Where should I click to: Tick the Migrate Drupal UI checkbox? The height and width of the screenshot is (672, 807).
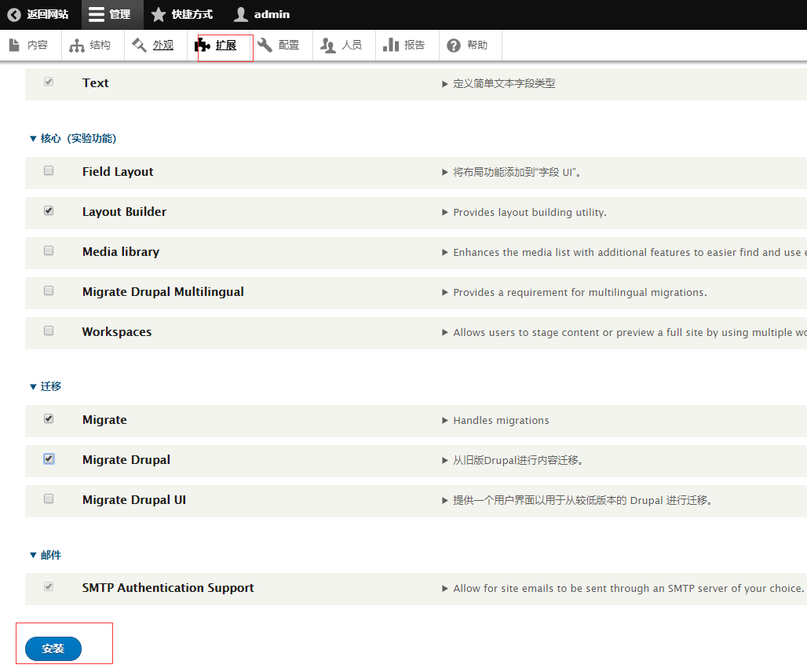49,499
